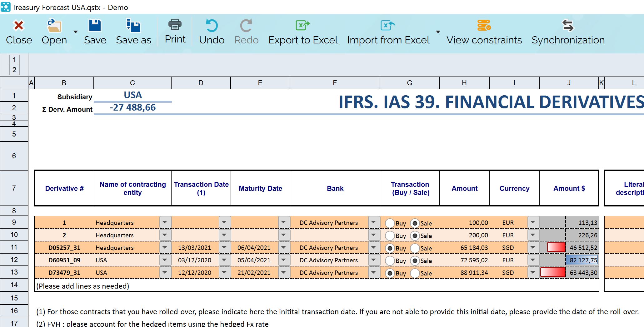Undo the last action
The image size is (644, 327).
point(212,26)
